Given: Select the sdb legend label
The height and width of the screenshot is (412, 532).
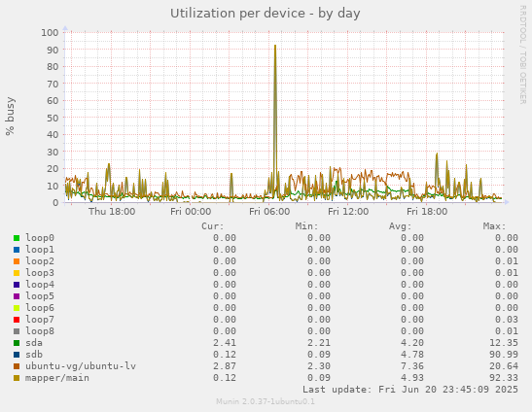Looking at the screenshot, I should 34,355.
